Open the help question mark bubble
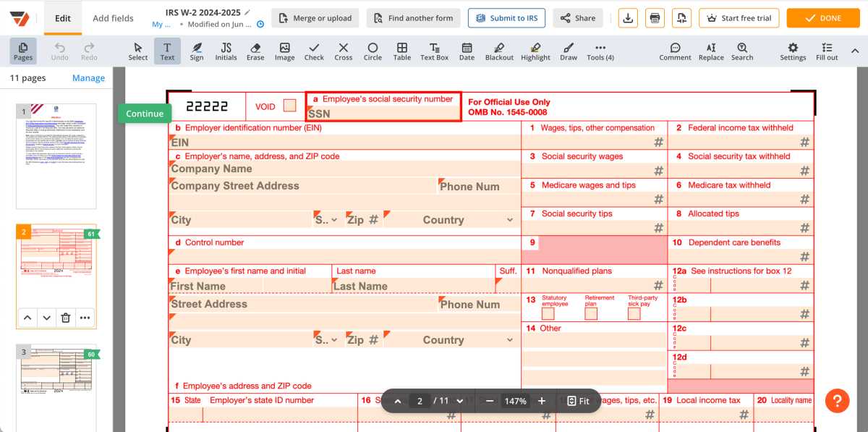Image resolution: width=868 pixels, height=432 pixels. 837,400
